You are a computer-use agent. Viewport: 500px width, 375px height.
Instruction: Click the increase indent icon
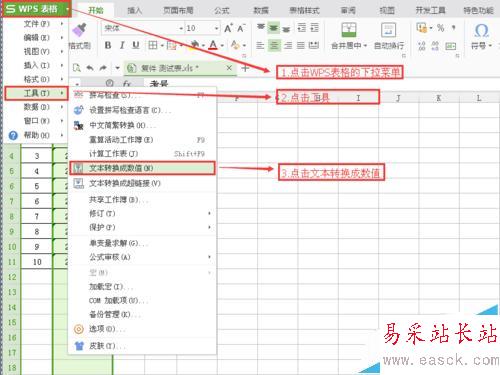click(314, 28)
